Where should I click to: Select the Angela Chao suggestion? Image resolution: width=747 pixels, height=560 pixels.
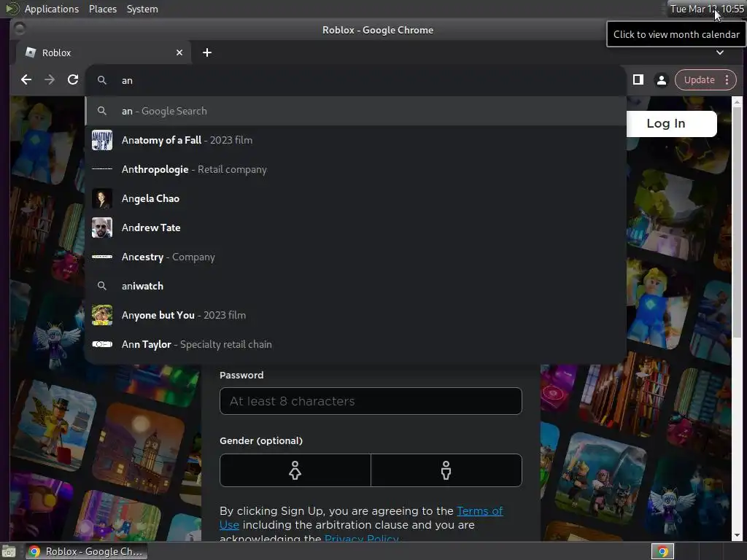(355, 198)
